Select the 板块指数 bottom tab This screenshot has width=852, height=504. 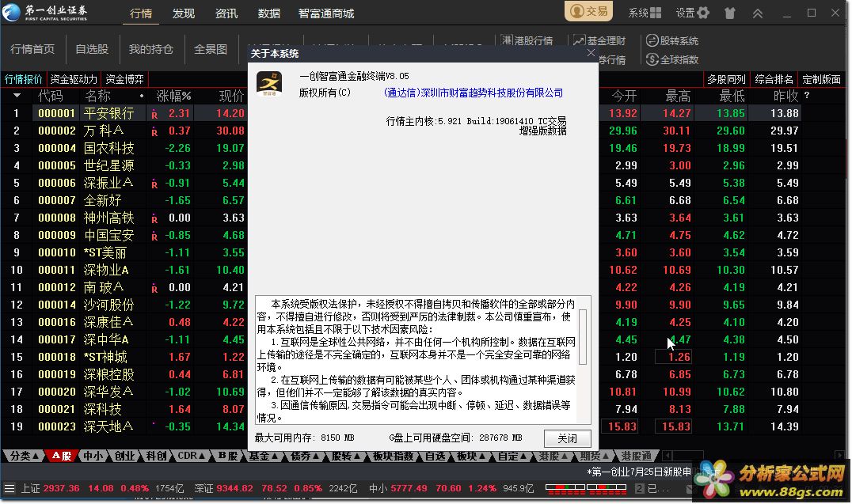pos(392,456)
